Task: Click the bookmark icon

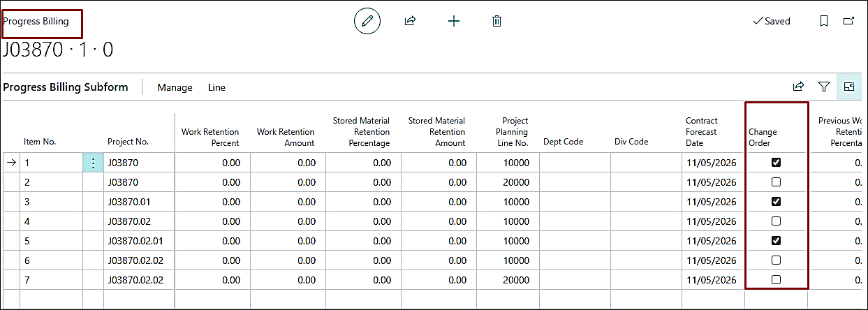Action: (824, 21)
